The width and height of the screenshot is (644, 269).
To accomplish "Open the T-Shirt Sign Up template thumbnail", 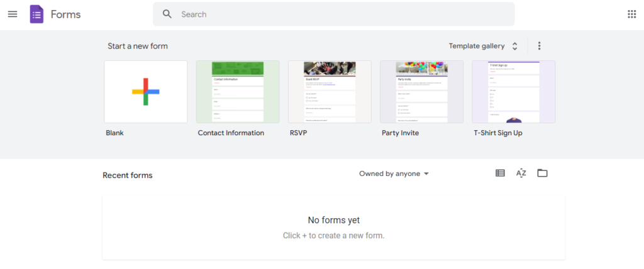I will point(514,92).
